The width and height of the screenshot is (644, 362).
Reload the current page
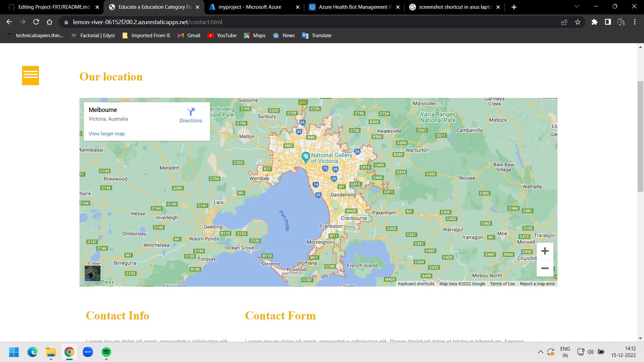(36, 22)
